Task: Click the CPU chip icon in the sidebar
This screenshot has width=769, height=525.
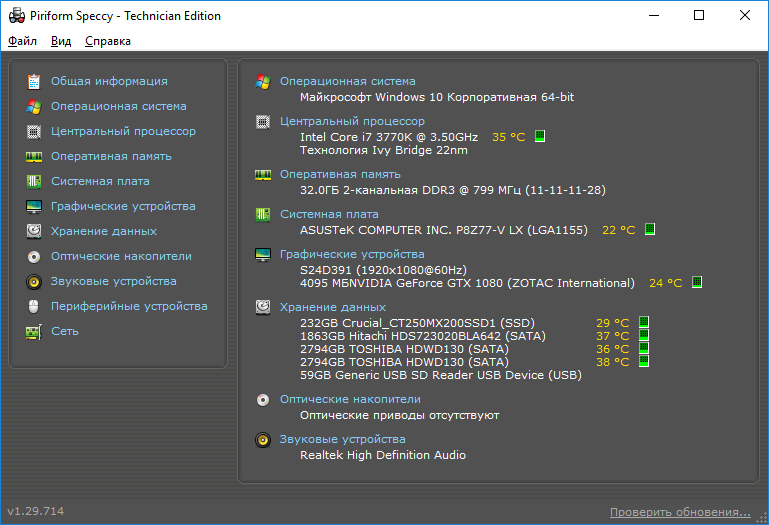Action: [34, 131]
